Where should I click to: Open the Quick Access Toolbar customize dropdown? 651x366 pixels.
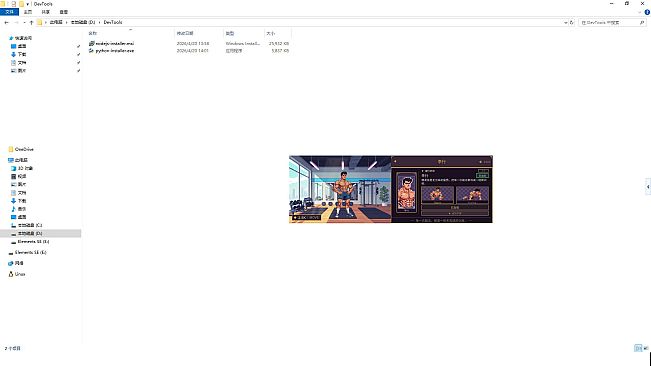[27, 4]
